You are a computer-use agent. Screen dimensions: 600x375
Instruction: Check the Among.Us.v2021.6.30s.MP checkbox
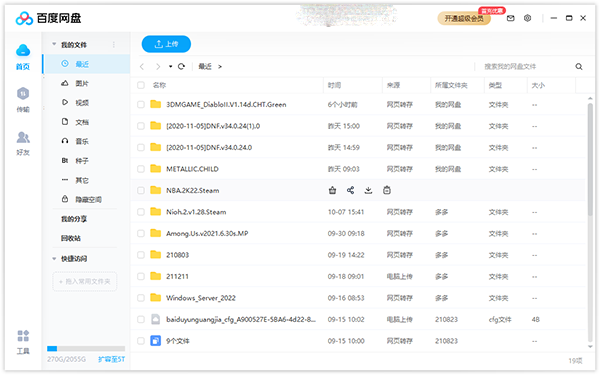click(141, 233)
